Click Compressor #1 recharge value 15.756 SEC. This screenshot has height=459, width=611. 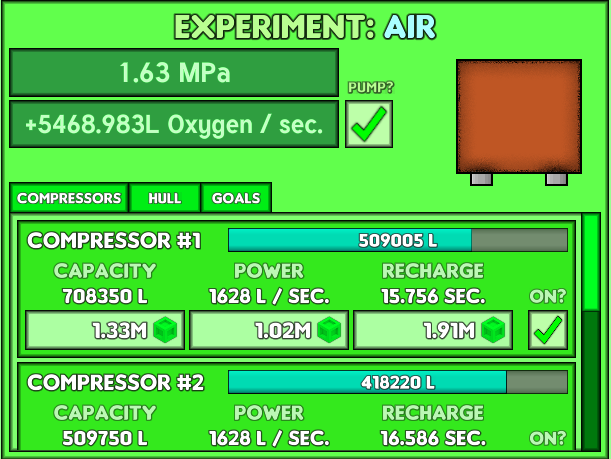click(x=433, y=296)
